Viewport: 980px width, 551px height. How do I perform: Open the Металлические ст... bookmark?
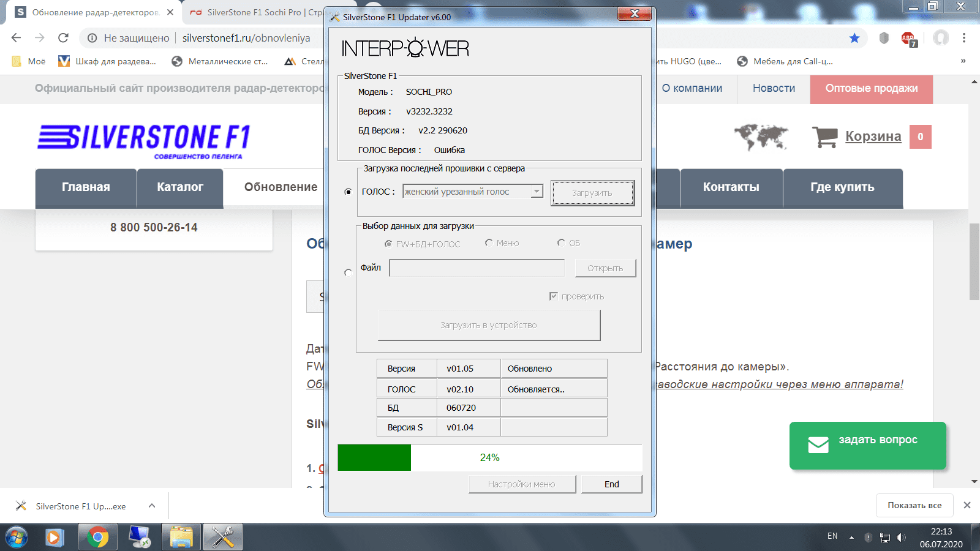[220, 61]
